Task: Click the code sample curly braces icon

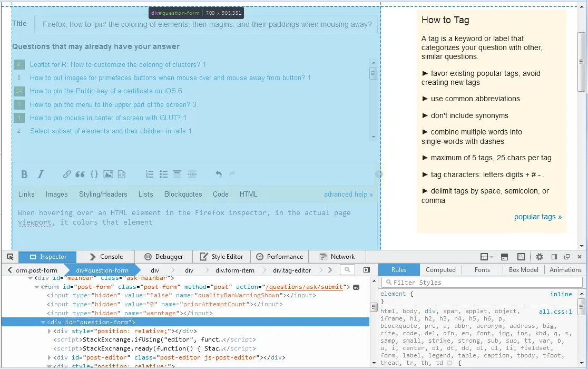Action: click(x=94, y=174)
